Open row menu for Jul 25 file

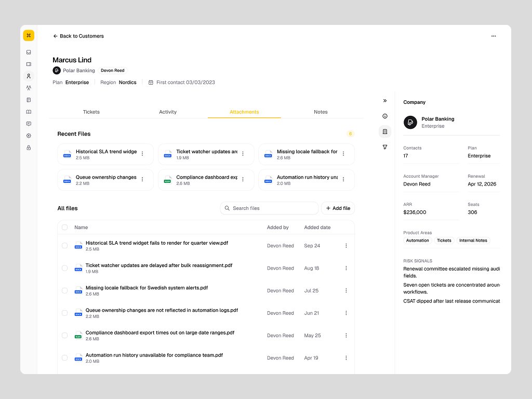click(x=346, y=290)
